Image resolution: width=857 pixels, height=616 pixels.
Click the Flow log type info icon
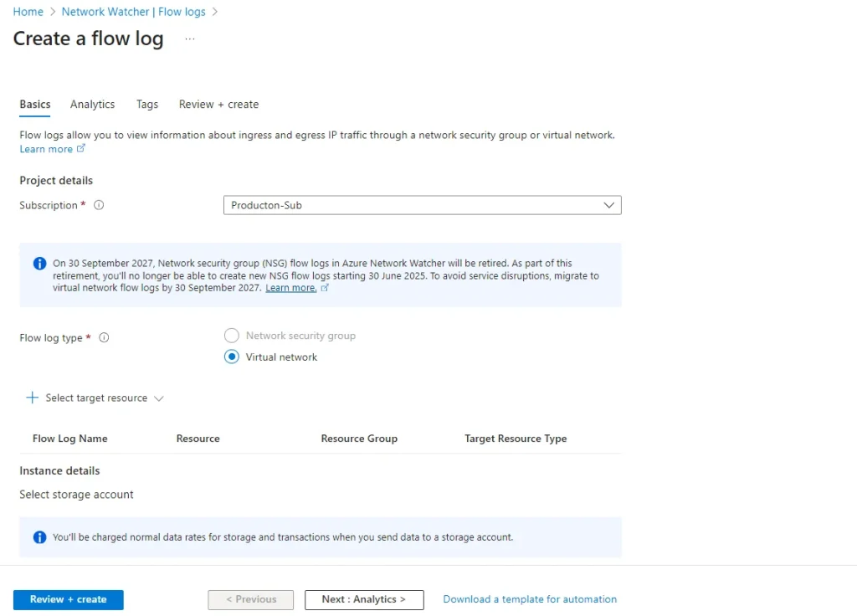(x=105, y=338)
